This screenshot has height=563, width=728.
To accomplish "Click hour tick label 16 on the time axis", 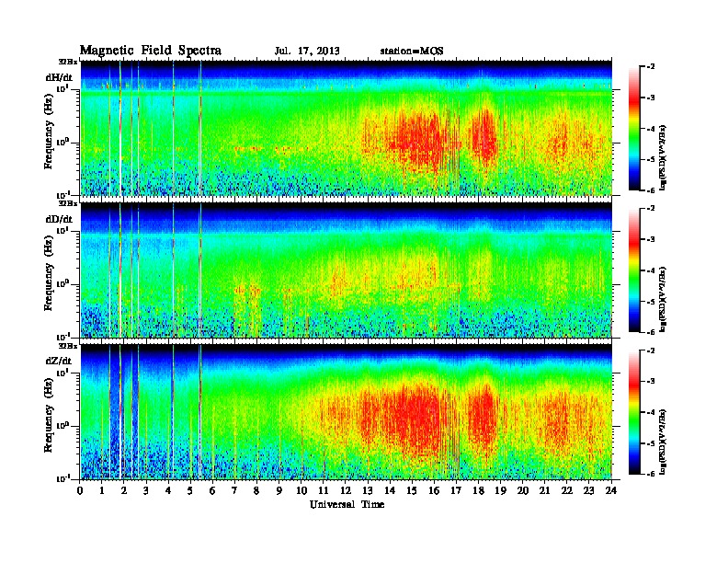I will tap(434, 491).
